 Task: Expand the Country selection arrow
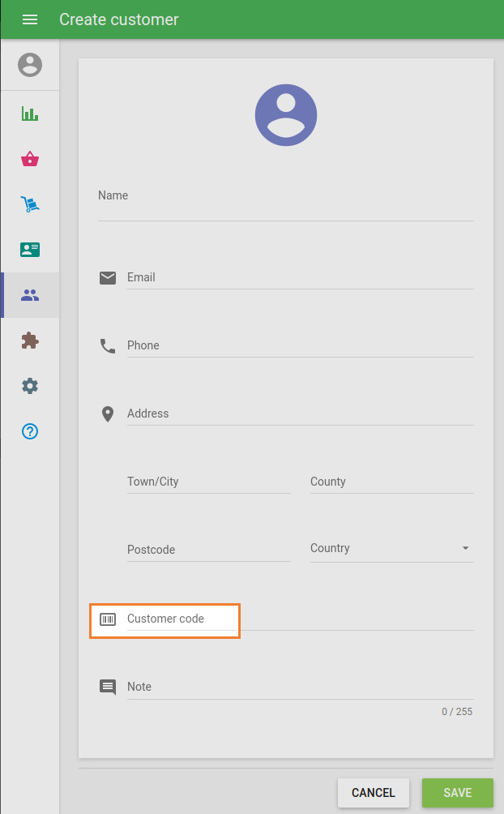click(x=467, y=548)
